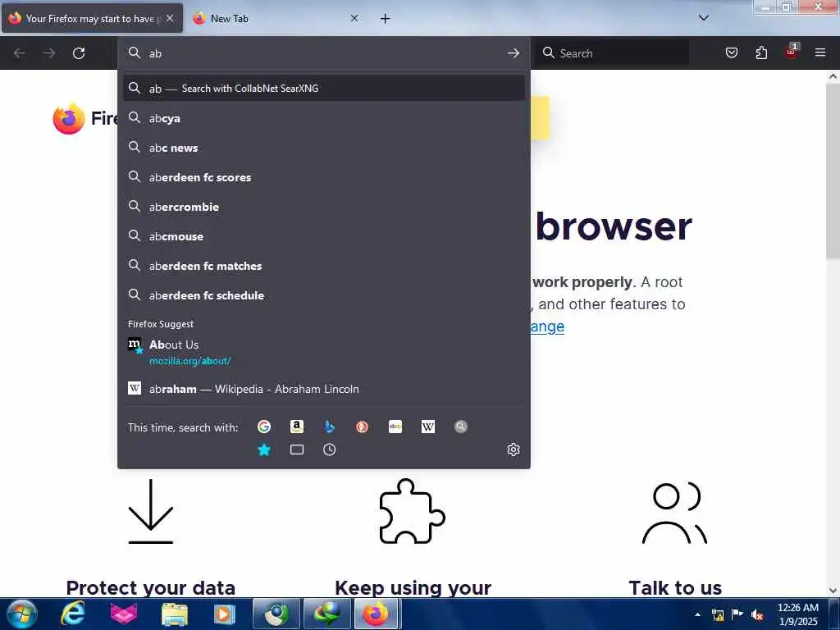Image resolution: width=840 pixels, height=630 pixels.
Task: Search this time with Google
Action: tap(263, 427)
